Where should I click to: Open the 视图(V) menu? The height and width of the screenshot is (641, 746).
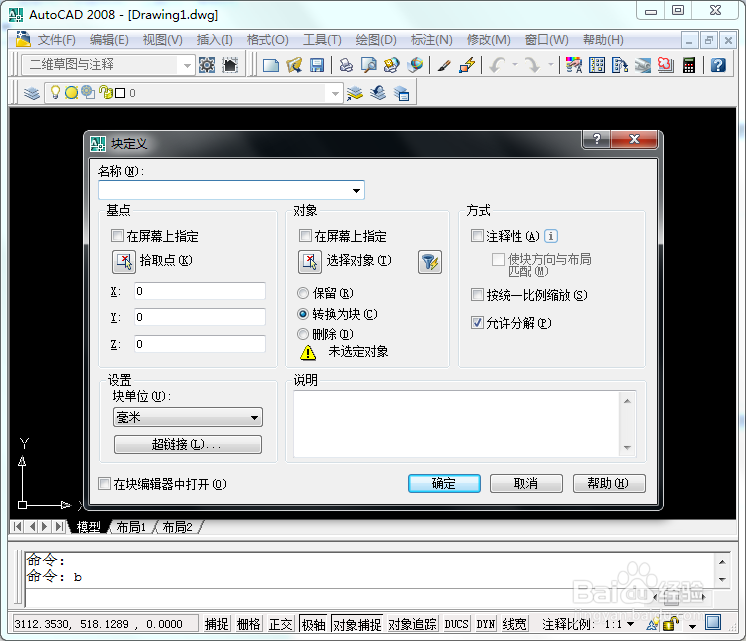pos(163,40)
